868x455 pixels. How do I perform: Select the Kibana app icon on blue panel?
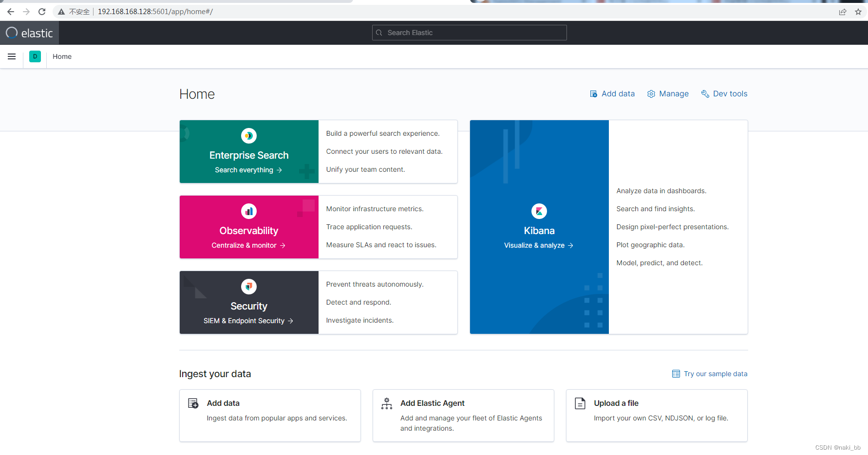pos(539,211)
